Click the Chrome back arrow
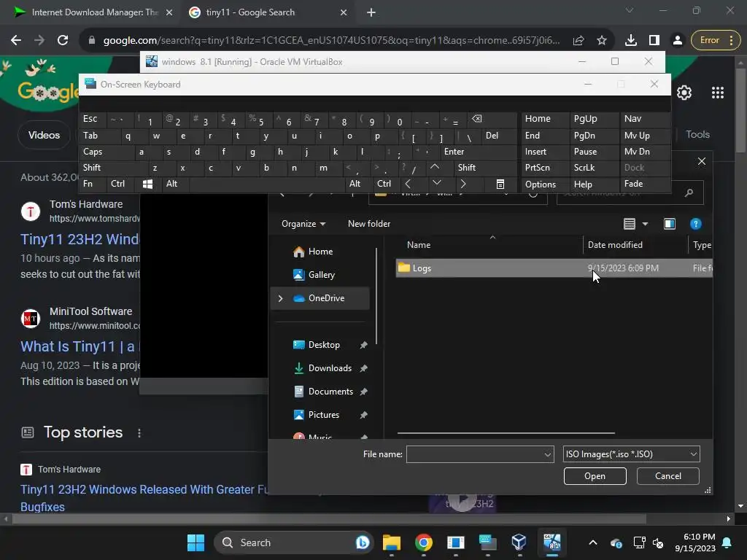Image resolution: width=747 pixels, height=560 pixels. click(x=16, y=41)
